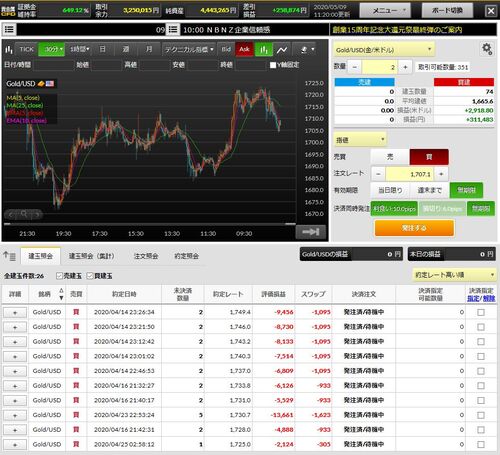The width and height of the screenshot is (500, 455).
Task: Switch to 注文照会 tab
Action: [146, 256]
